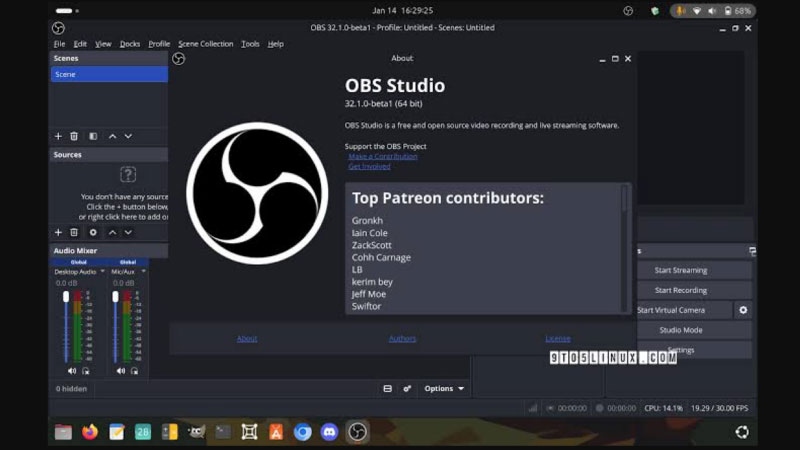The image size is (800, 450).
Task: Open advanced audio properties gears icon
Action: click(x=407, y=389)
